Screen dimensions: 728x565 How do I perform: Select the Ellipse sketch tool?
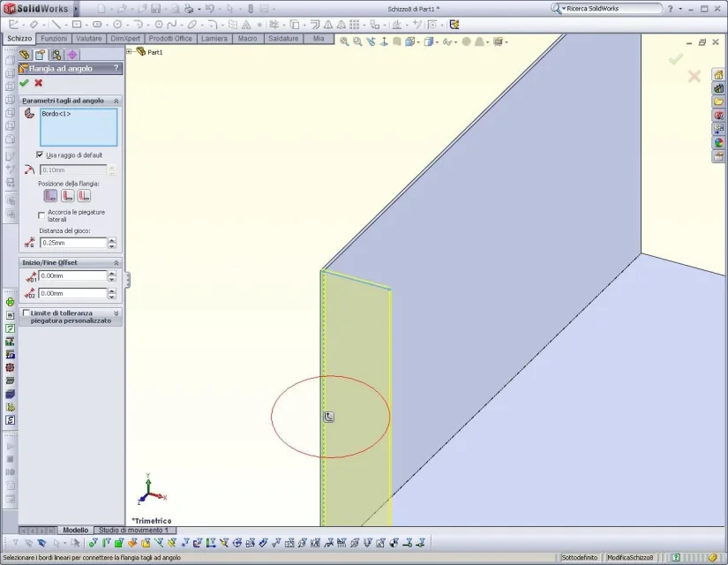coord(191,25)
